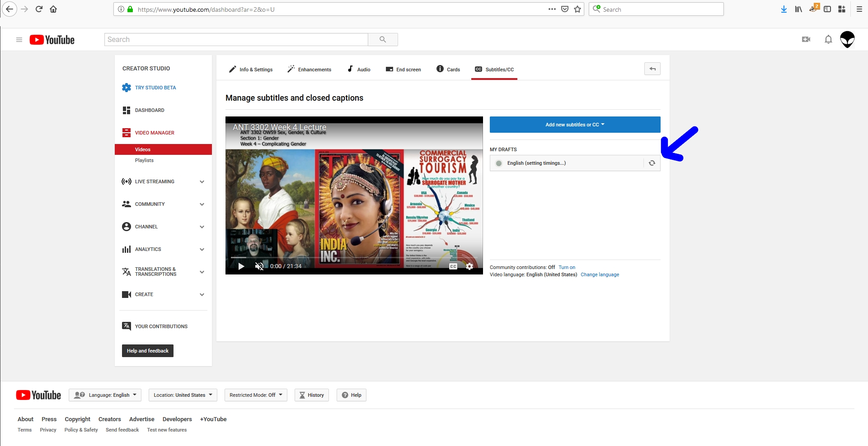
Task: Click the YouTube search magnifier button
Action: [x=383, y=40]
